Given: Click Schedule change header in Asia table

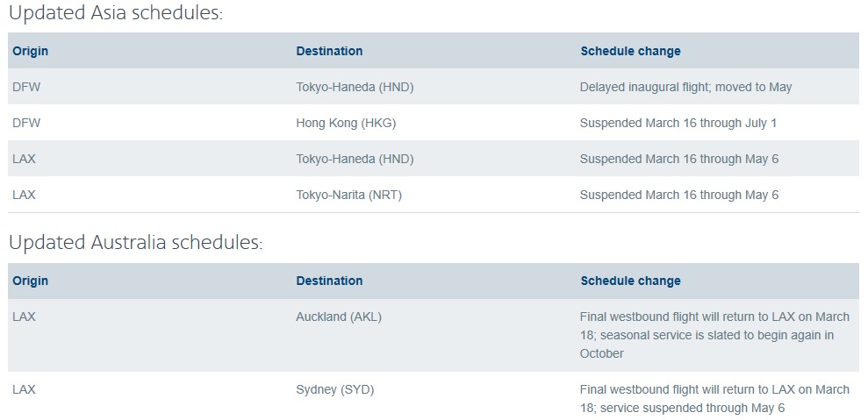Looking at the screenshot, I should [x=630, y=51].
